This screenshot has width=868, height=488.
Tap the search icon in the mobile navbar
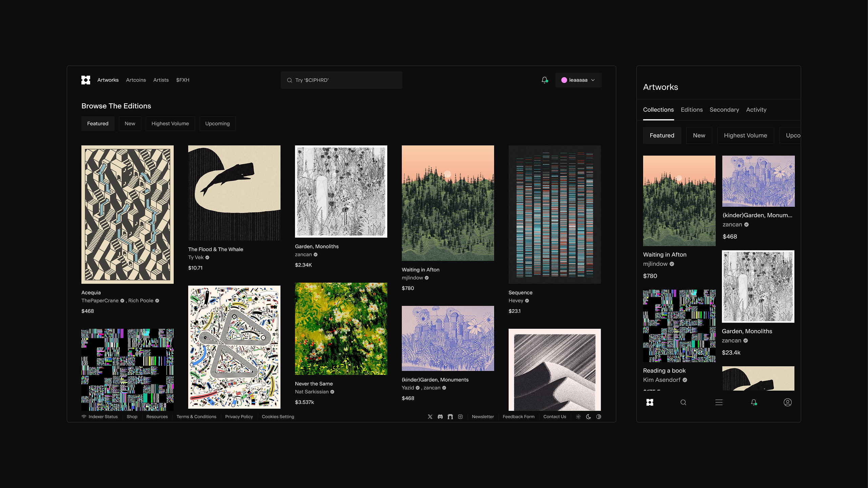pyautogui.click(x=683, y=402)
